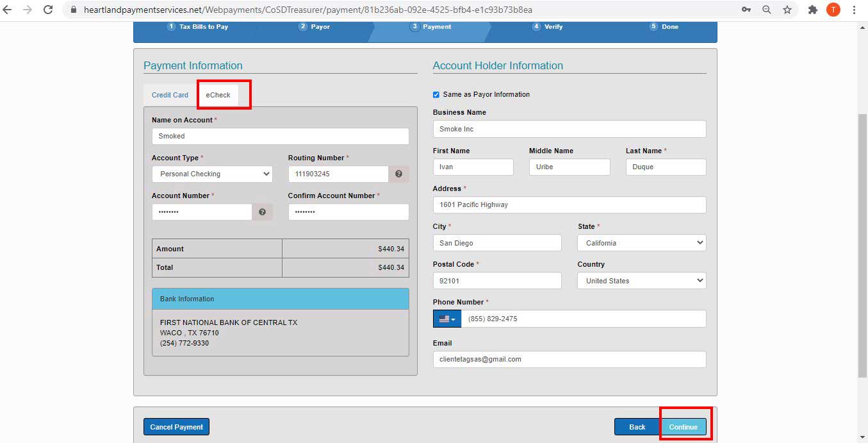Click the Postal Code field
868x443 pixels.
[497, 281]
